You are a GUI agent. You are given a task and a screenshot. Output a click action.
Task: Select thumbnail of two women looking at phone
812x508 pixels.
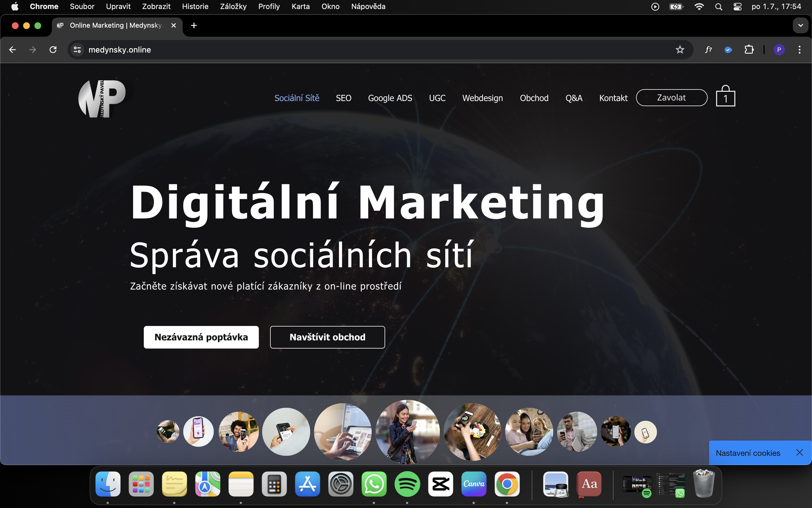pos(529,432)
